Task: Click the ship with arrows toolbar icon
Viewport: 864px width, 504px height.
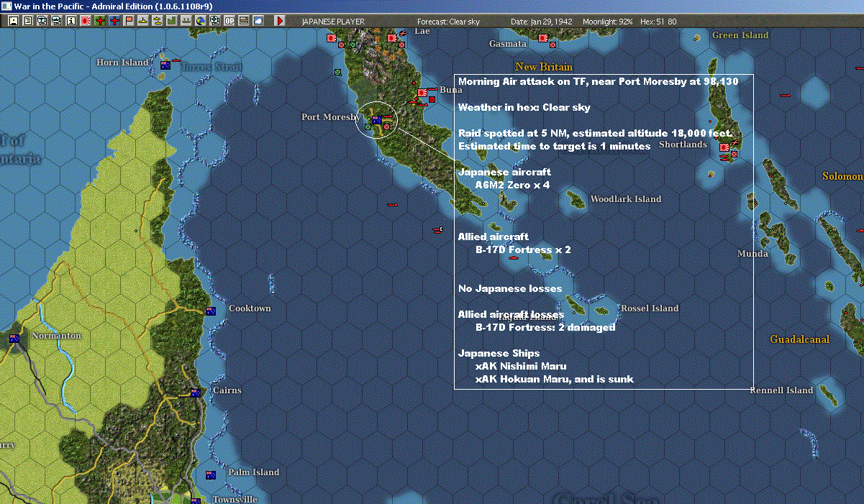Action: (186, 21)
